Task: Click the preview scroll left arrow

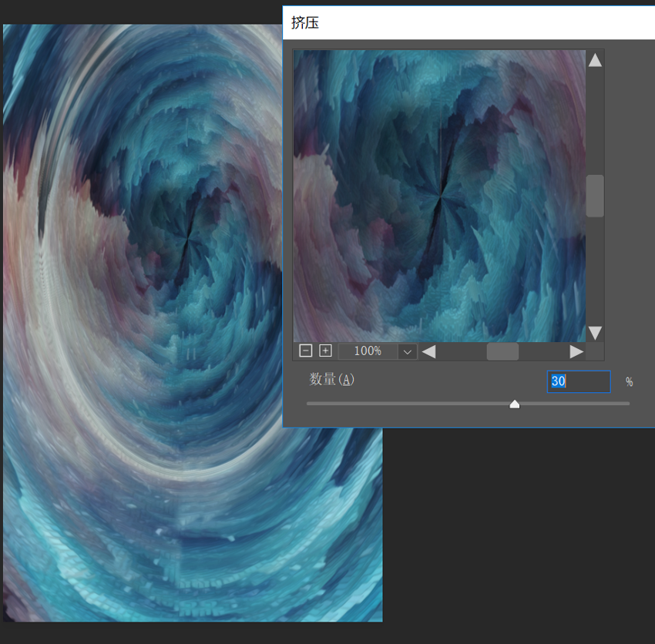Action: point(429,351)
